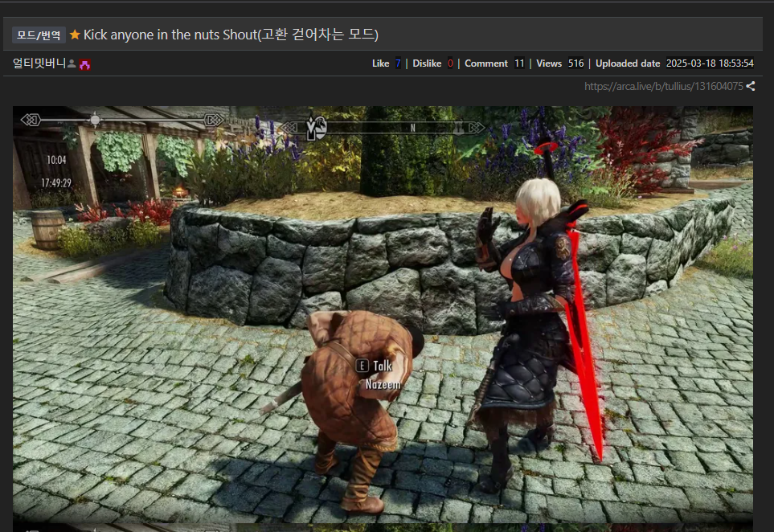Click the Talk label over the NPC
Image resolution: width=774 pixels, height=532 pixels.
pos(383,366)
